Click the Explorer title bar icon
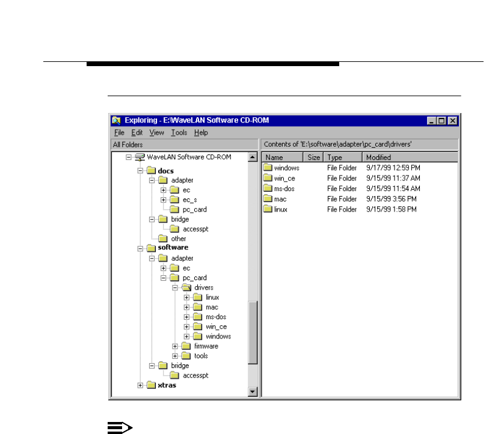 click(x=116, y=120)
